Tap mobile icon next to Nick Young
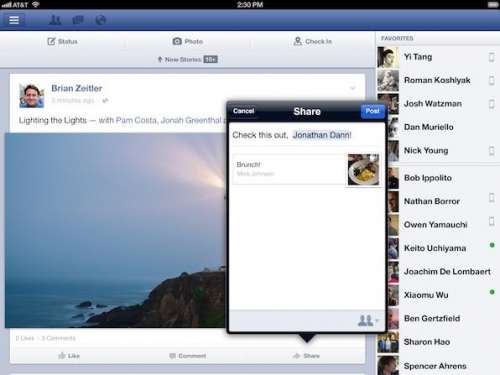The width and height of the screenshot is (500, 375). click(x=492, y=151)
